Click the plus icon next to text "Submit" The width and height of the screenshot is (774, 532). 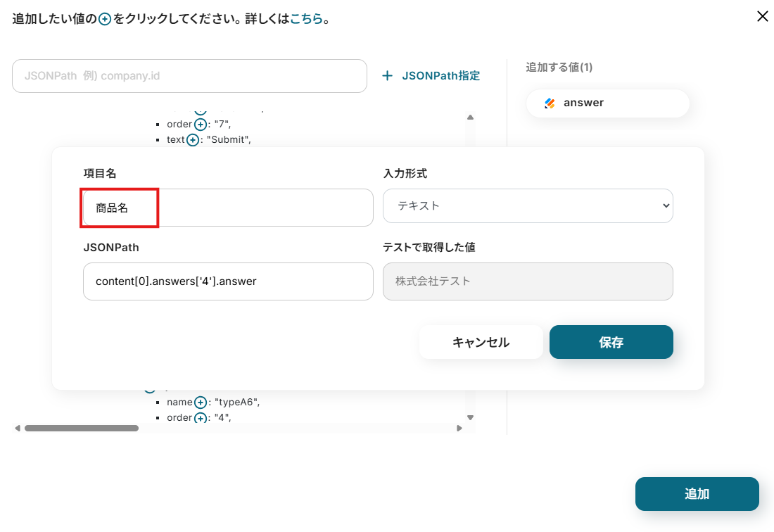193,140
